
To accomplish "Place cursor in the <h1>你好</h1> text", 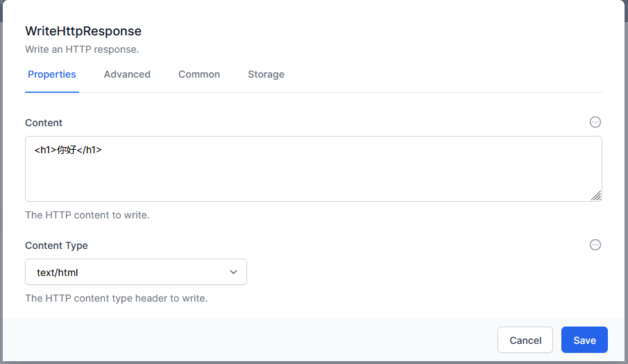I will [x=68, y=150].
